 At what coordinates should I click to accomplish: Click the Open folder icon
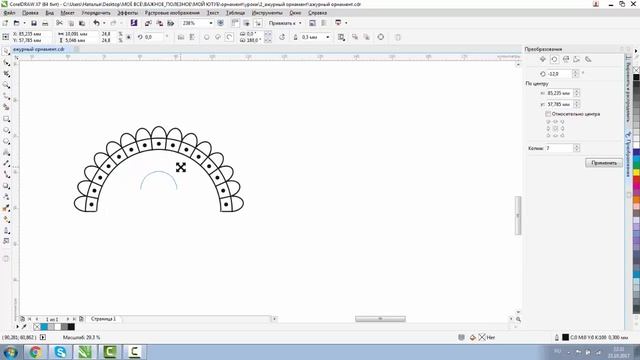[16, 23]
